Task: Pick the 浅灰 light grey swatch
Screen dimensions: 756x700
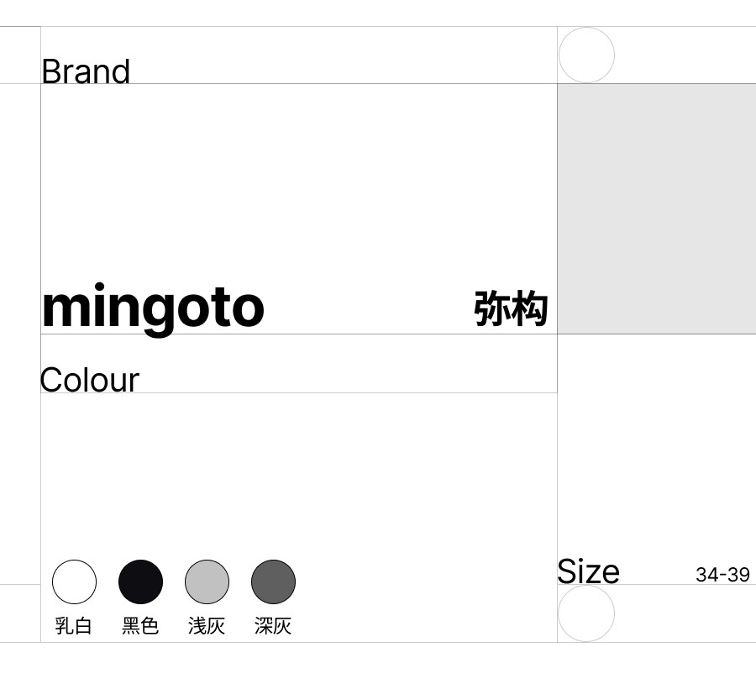Action: (207, 582)
